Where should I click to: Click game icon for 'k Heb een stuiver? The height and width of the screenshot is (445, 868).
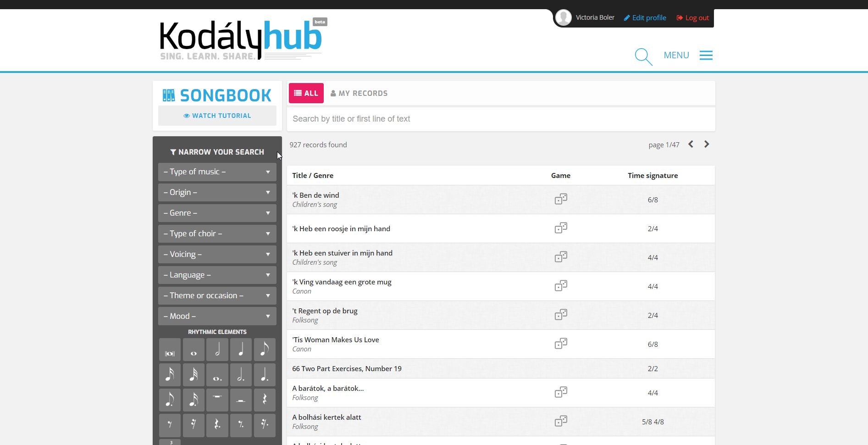561,257
